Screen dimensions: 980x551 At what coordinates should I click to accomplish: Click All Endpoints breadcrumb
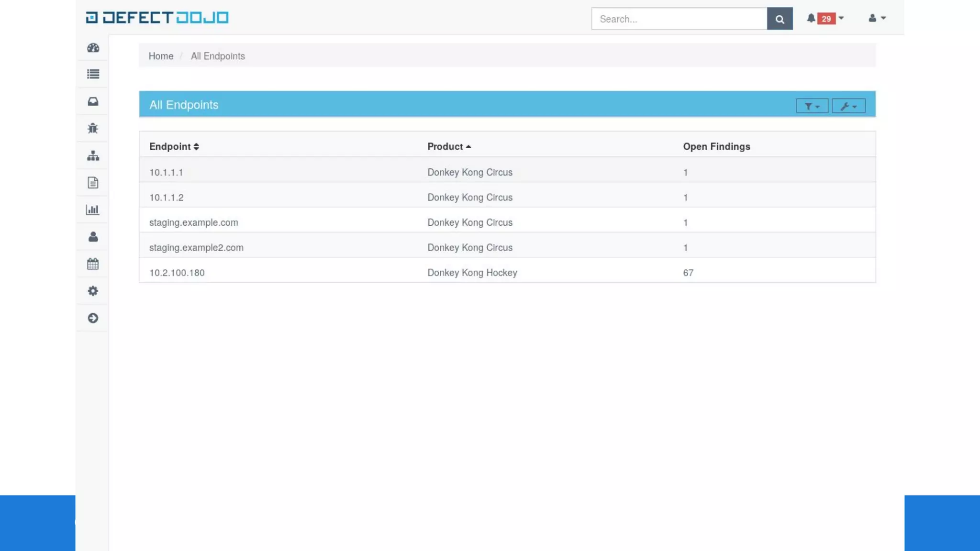click(218, 56)
